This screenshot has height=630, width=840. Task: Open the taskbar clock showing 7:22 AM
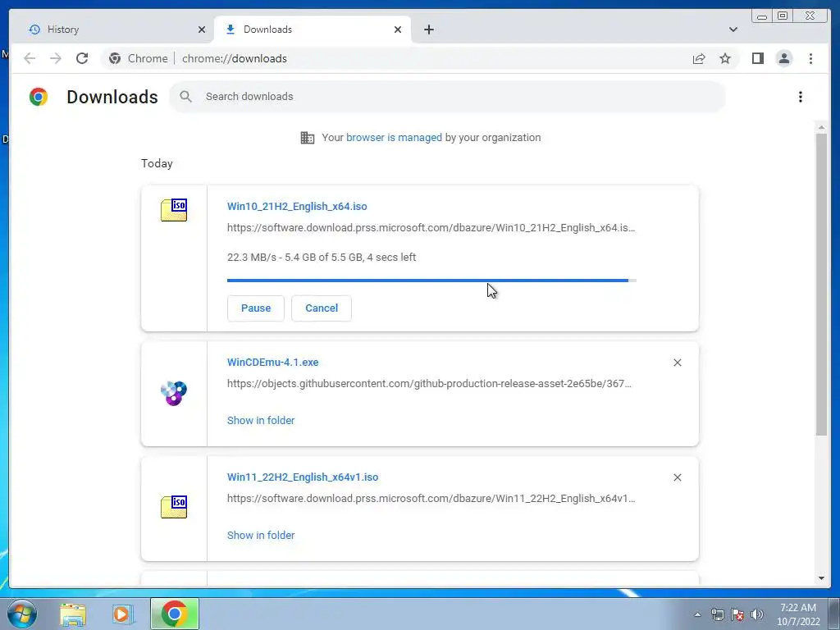pos(798,614)
